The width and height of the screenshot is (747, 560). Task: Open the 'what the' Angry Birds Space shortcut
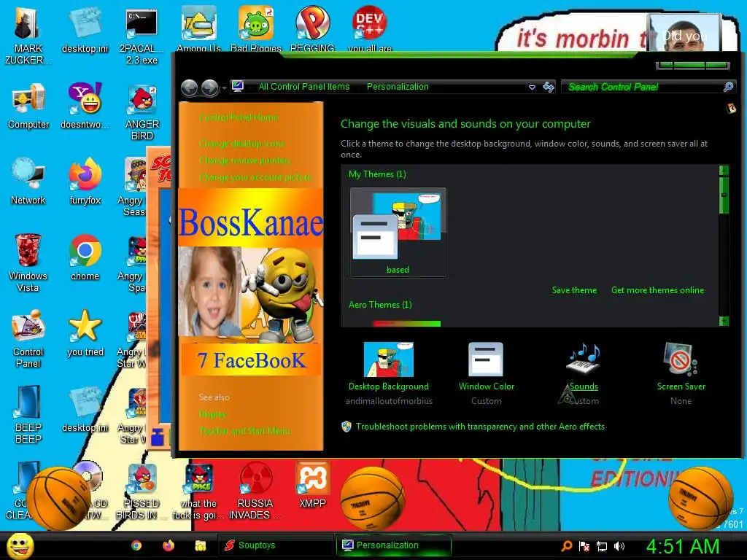[x=198, y=491]
